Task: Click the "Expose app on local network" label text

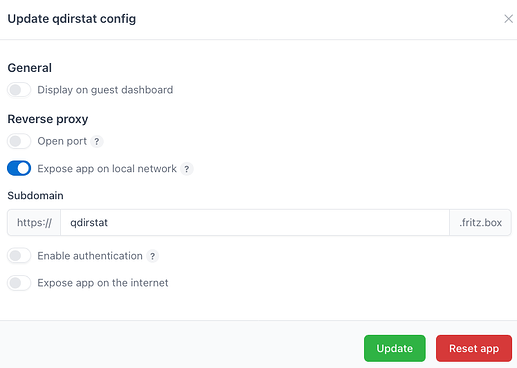Action: coord(107,169)
